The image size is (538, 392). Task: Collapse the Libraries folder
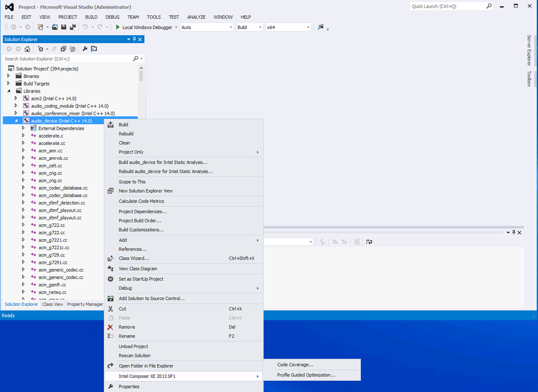(x=9, y=91)
